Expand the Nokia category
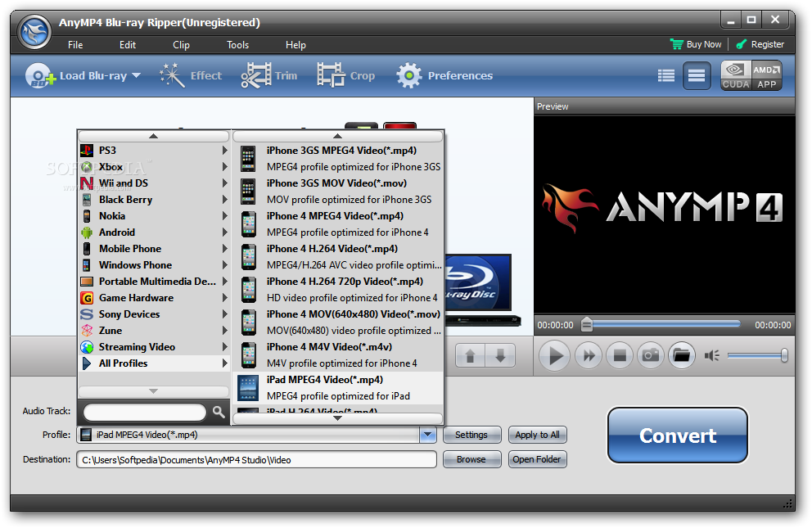812x528 pixels. [153, 216]
